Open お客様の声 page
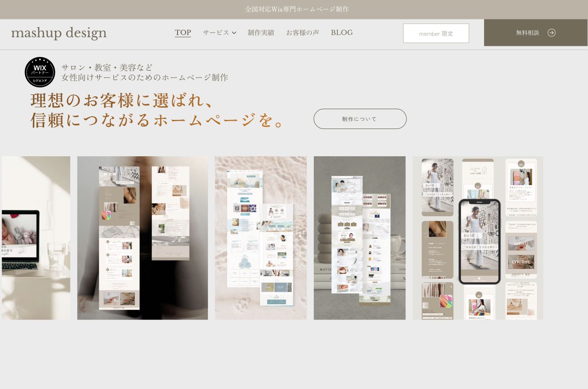The height and width of the screenshot is (389, 588). click(x=303, y=33)
